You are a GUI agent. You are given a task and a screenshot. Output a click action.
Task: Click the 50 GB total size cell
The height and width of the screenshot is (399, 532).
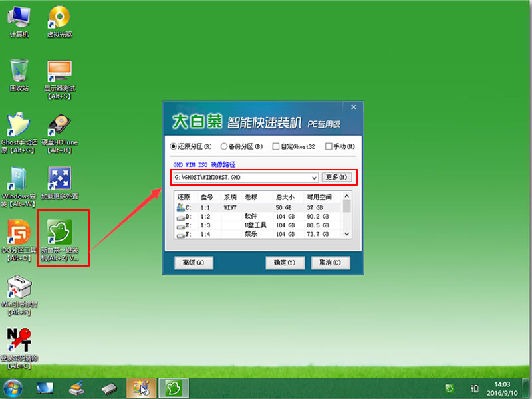(284, 207)
